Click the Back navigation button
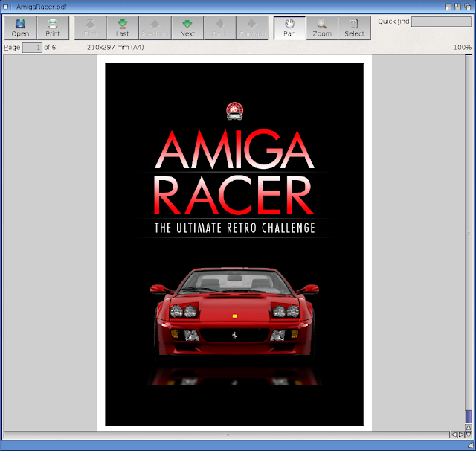This screenshot has width=476, height=451. (x=220, y=28)
